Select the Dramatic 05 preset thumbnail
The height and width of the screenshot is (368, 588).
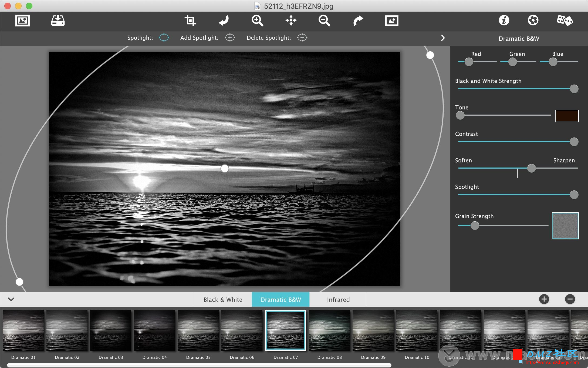(198, 330)
